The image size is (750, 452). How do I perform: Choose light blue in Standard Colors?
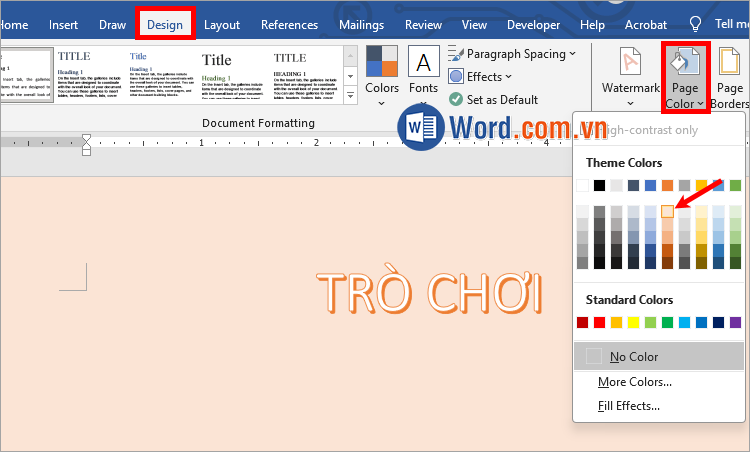pos(684,322)
